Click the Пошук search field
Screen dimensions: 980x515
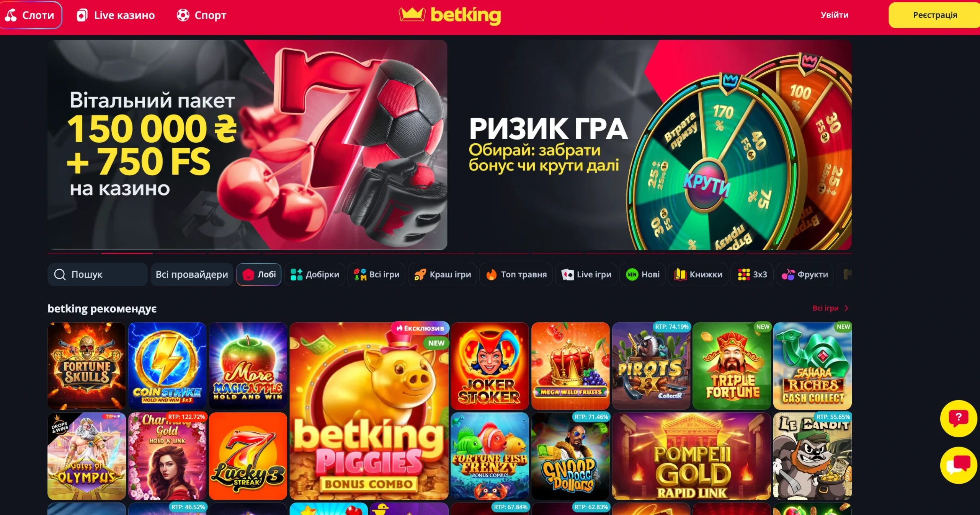(x=98, y=274)
